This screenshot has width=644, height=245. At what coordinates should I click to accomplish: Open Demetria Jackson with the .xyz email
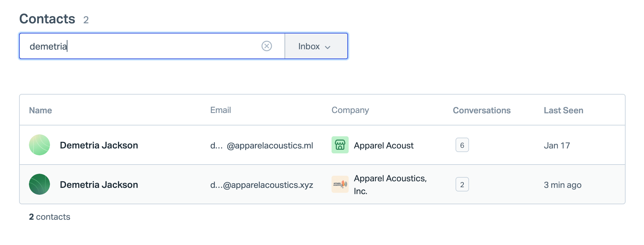tap(99, 185)
